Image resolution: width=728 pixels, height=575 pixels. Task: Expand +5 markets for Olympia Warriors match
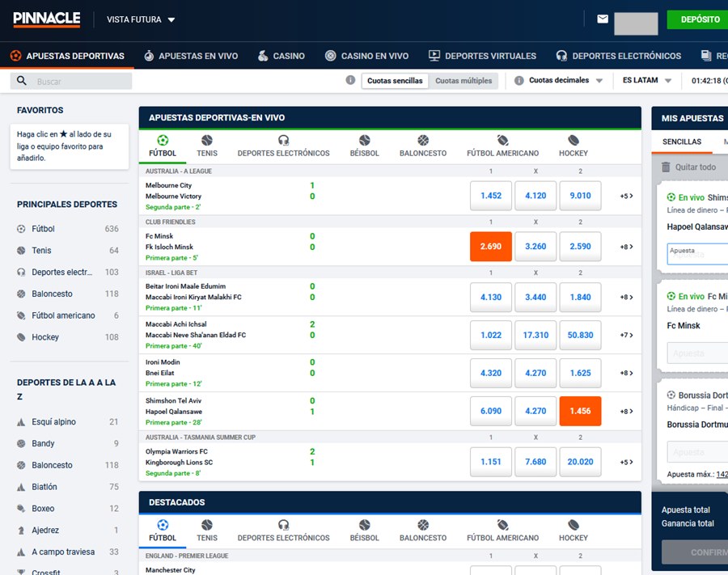(x=626, y=462)
